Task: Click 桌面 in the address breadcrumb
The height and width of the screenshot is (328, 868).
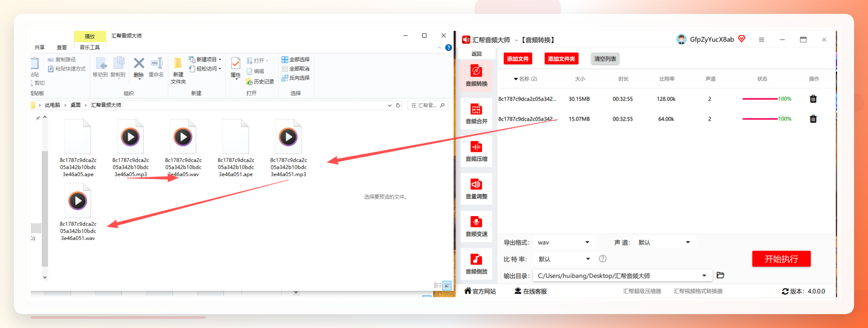Action: coord(75,105)
